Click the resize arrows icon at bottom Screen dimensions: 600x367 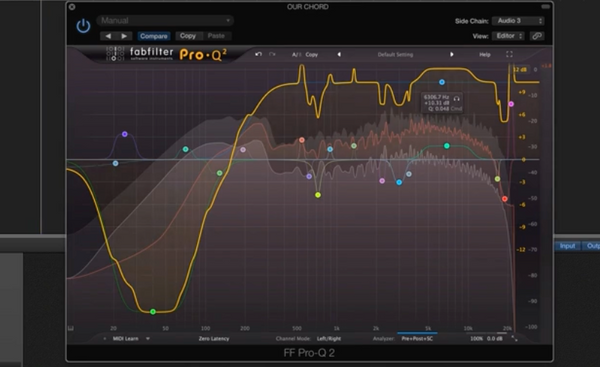tap(514, 339)
